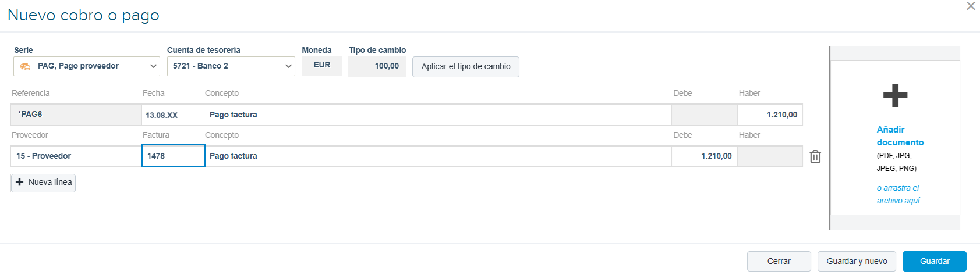Click the Serie dropdown chevron arrow
Image resolution: width=980 pixels, height=275 pixels.
click(153, 66)
